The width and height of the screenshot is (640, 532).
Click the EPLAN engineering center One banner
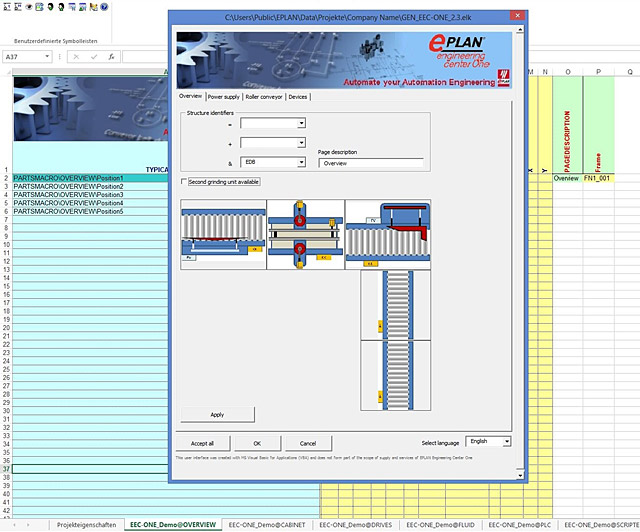coord(344,60)
